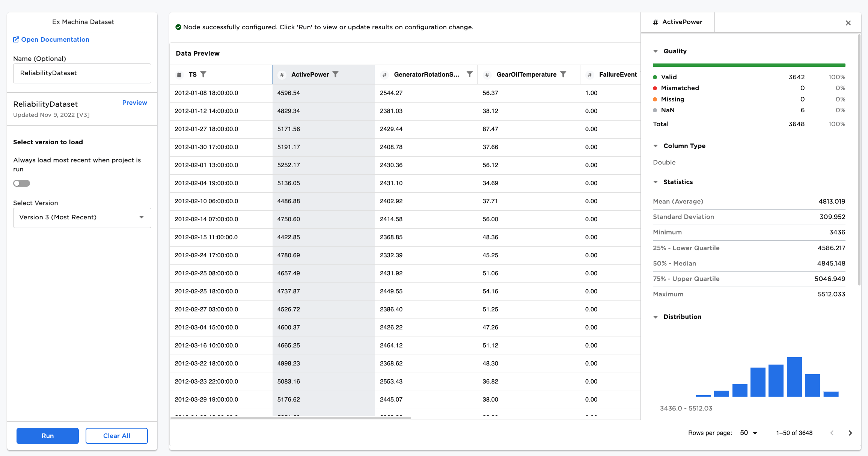
Task: Select Version dropdown for dataset version
Action: point(82,217)
